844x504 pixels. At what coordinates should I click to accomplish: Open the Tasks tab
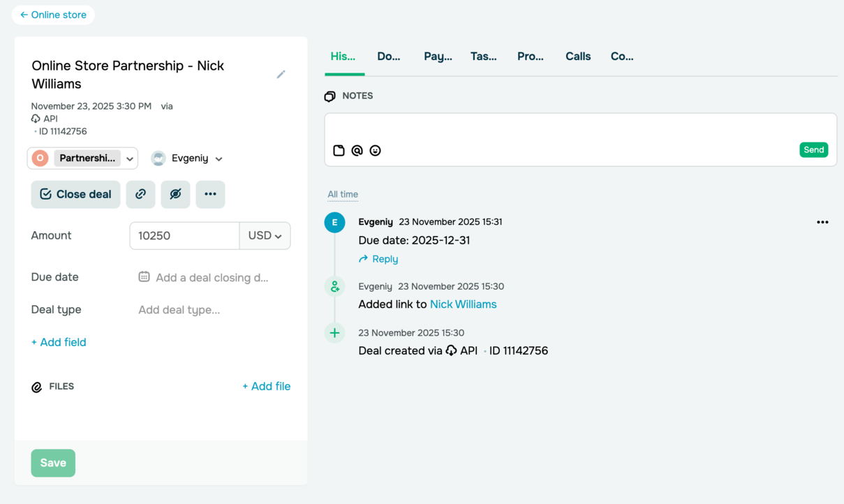tap(484, 57)
